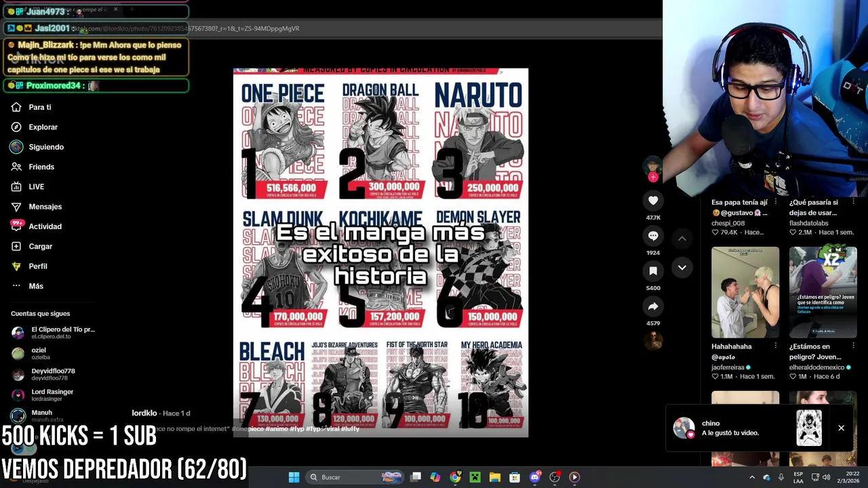Open the microphone tray icon

pos(781,477)
